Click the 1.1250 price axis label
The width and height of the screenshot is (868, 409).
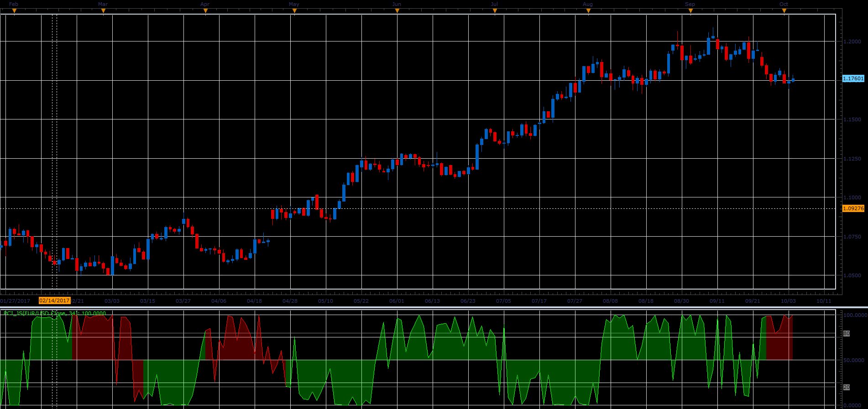coord(852,159)
